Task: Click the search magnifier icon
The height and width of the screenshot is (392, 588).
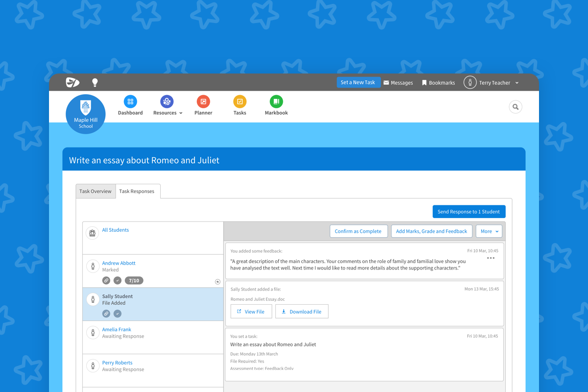Action: [515, 107]
